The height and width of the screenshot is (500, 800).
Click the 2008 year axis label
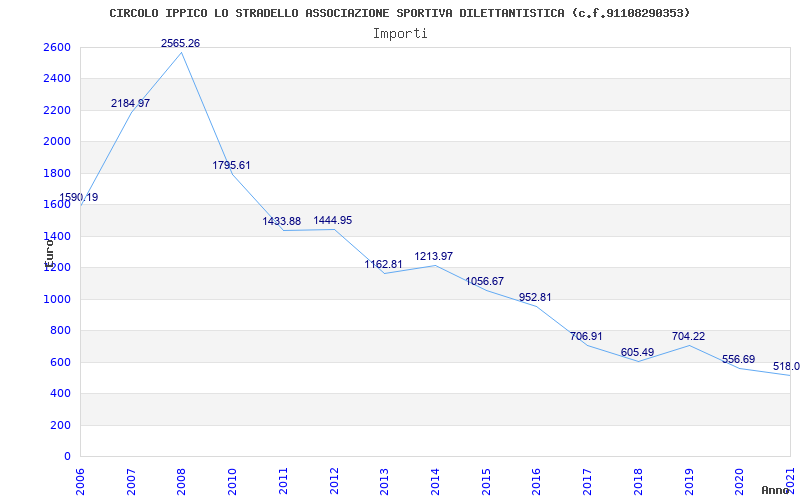(182, 481)
